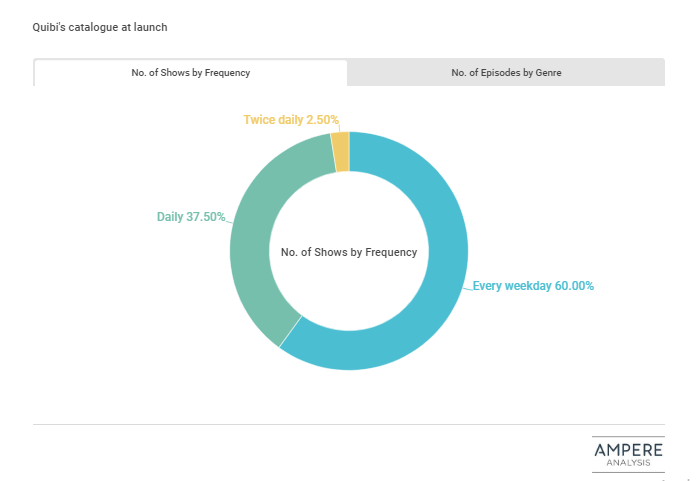Select the No. of Shows by Frequency tab

tap(191, 72)
